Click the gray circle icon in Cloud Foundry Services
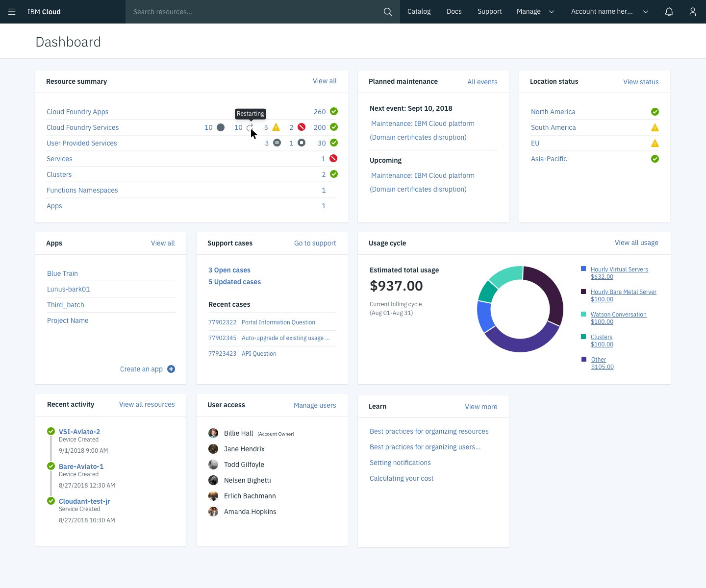This screenshot has width=706, height=588. tap(221, 127)
